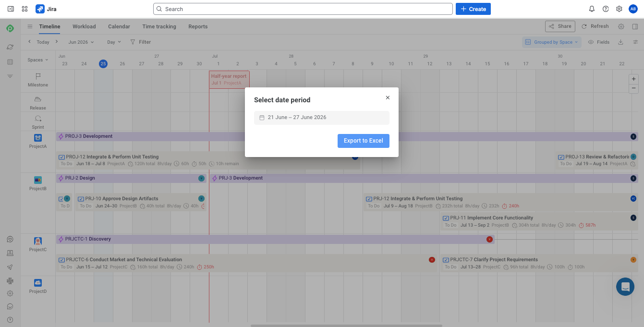644x327 pixels.
Task: Open the date period range field
Action: [x=322, y=118]
